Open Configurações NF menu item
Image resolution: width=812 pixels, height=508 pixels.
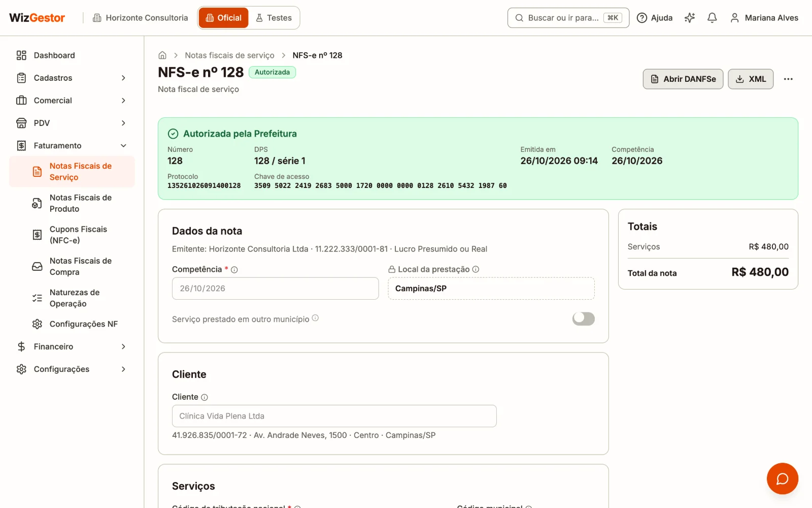(x=72, y=324)
